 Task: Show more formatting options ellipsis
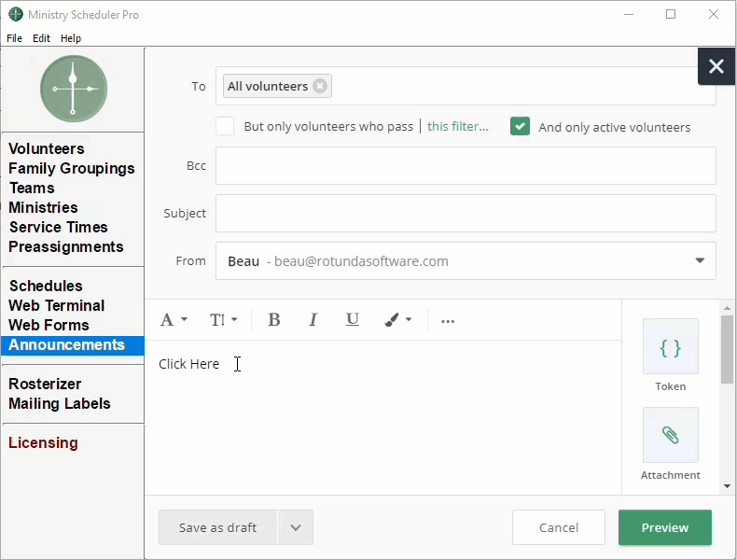click(x=448, y=320)
